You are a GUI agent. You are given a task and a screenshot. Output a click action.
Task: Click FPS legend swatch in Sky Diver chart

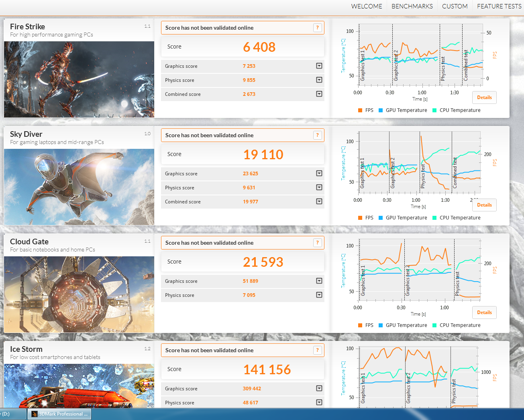pyautogui.click(x=360, y=218)
